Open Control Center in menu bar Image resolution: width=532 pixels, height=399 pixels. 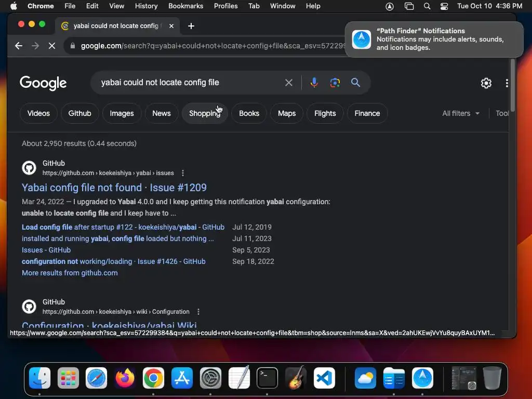444,6
